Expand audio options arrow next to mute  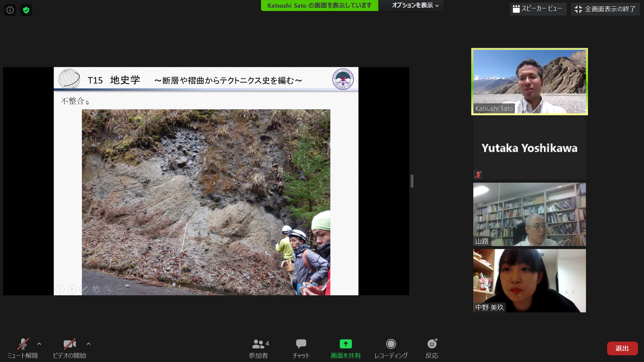point(39,344)
